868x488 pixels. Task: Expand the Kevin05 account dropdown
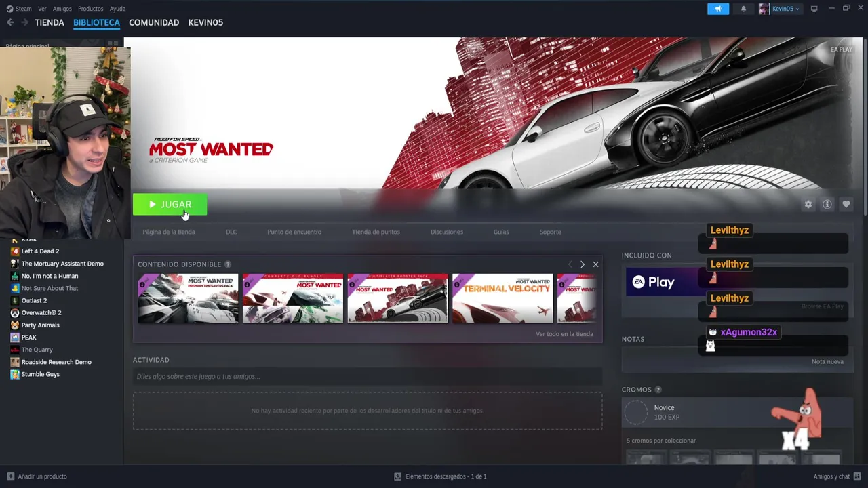[785, 9]
